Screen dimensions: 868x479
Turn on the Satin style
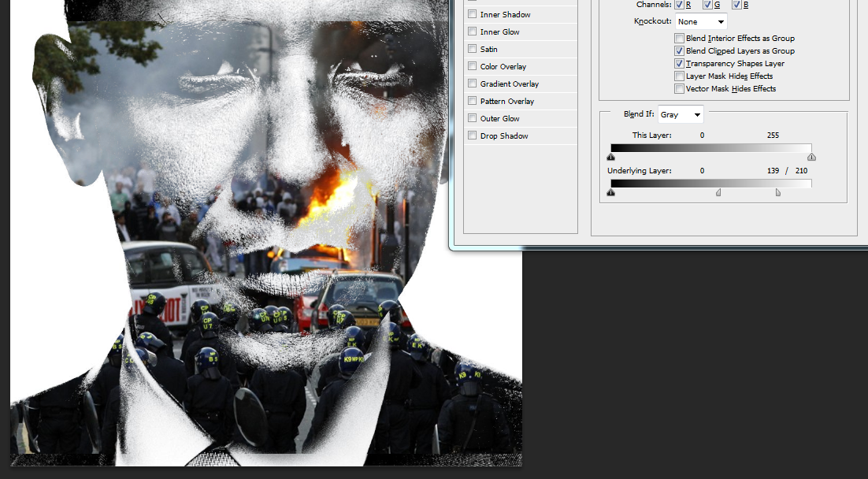(473, 49)
